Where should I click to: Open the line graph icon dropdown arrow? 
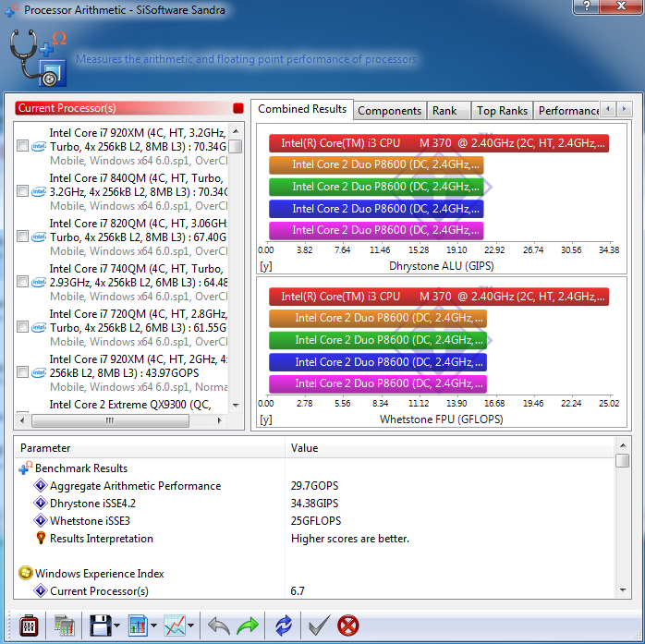coord(191,626)
